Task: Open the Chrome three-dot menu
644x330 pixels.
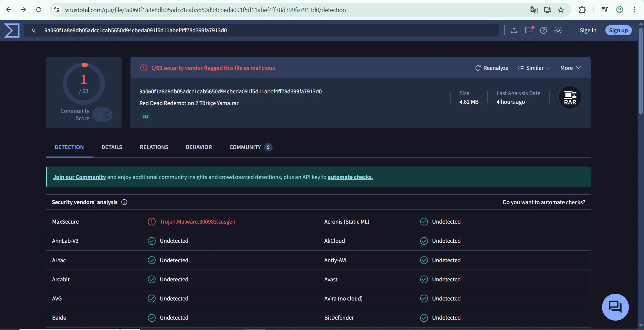Action: coord(635,10)
